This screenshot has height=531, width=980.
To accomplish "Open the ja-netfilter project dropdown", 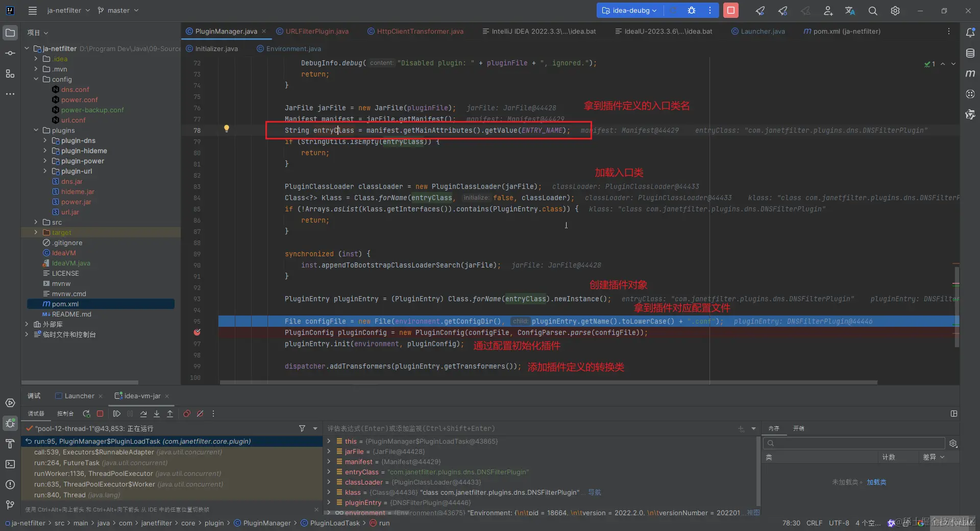I will (68, 10).
